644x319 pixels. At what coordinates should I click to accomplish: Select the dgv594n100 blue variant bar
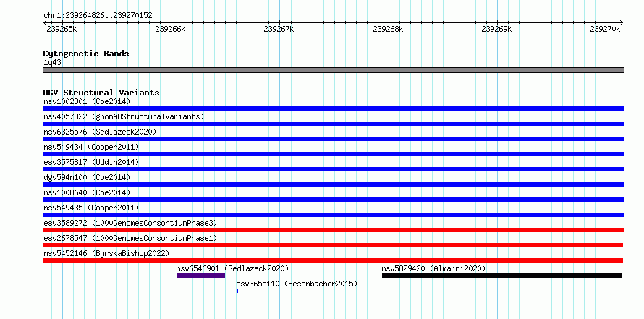(333, 184)
